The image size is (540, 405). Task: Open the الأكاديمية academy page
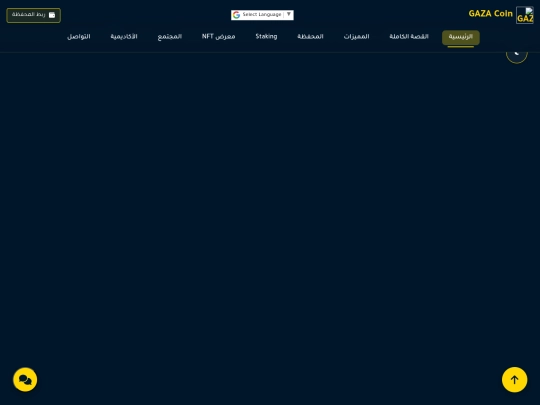point(124,37)
